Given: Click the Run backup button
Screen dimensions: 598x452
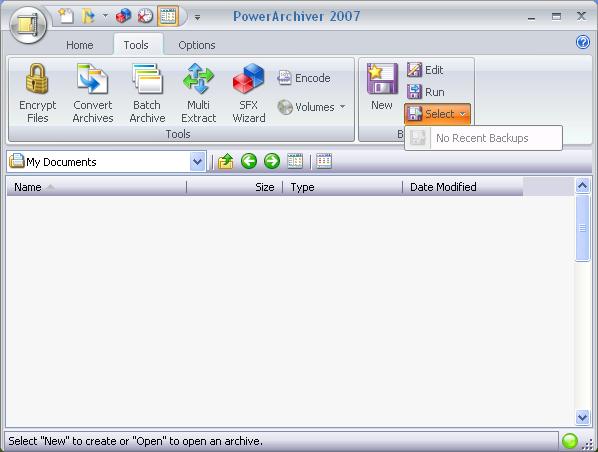Looking at the screenshot, I should [425, 92].
